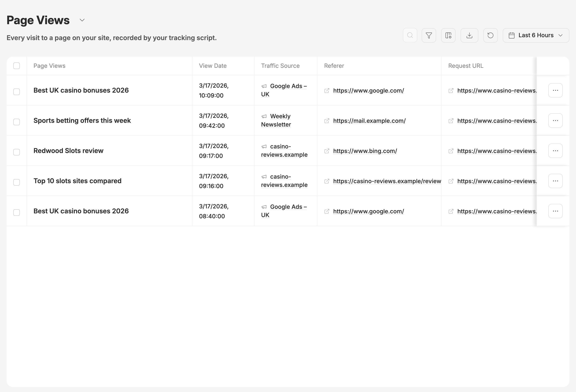Open the casino-reviews.example/review referer link

click(387, 181)
